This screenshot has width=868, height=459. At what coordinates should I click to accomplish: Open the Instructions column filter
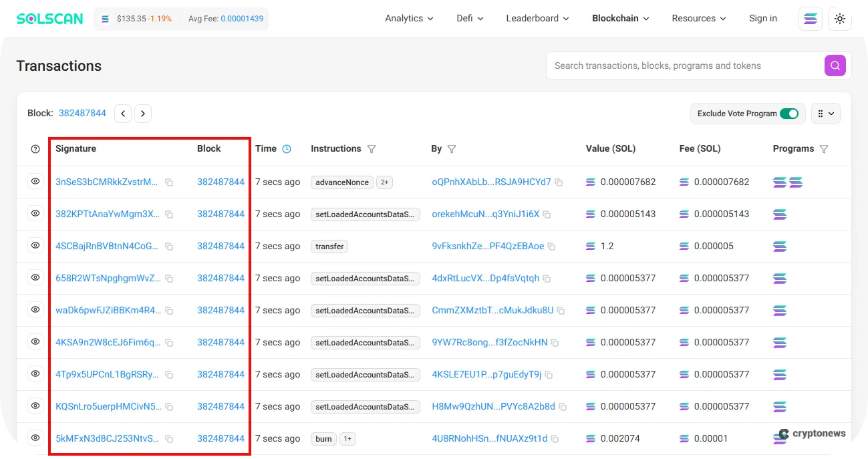pos(372,149)
